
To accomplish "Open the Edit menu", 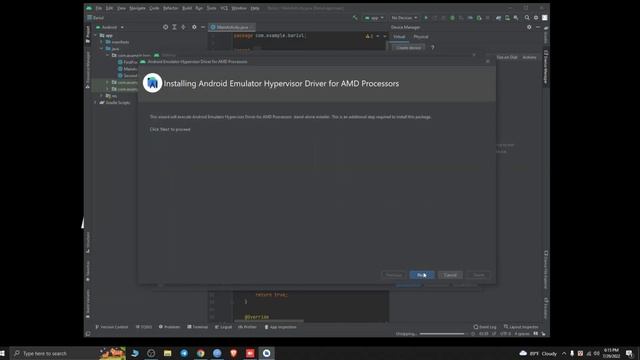I will click(109, 8).
